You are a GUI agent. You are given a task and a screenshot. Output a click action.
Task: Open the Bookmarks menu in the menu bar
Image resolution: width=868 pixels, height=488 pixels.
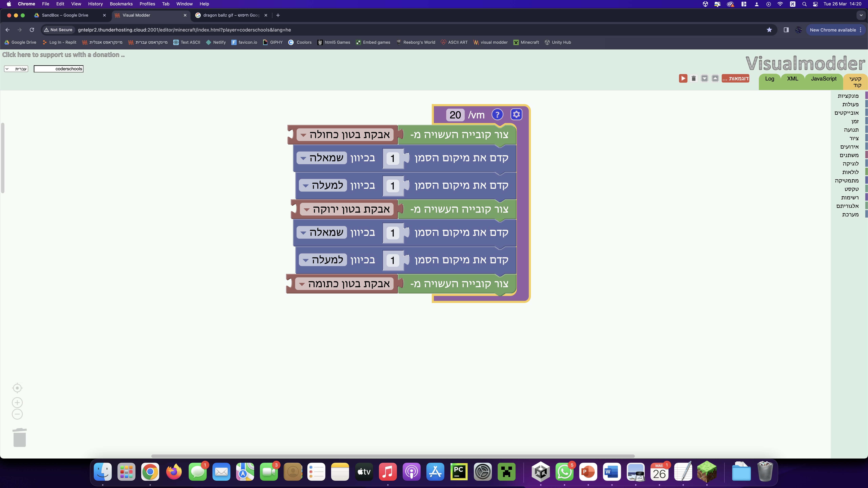click(121, 4)
